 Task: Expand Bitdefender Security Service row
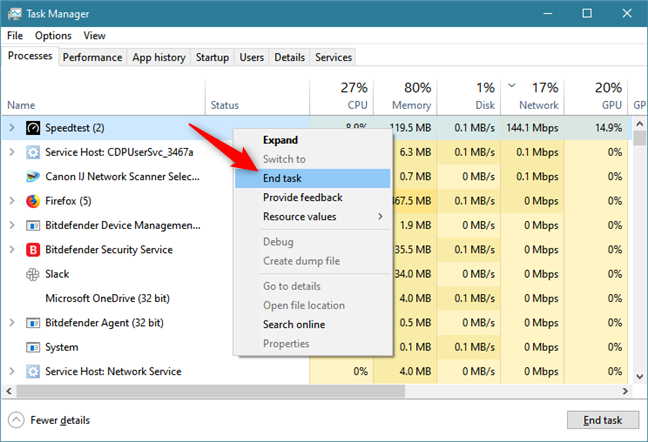click(12, 250)
